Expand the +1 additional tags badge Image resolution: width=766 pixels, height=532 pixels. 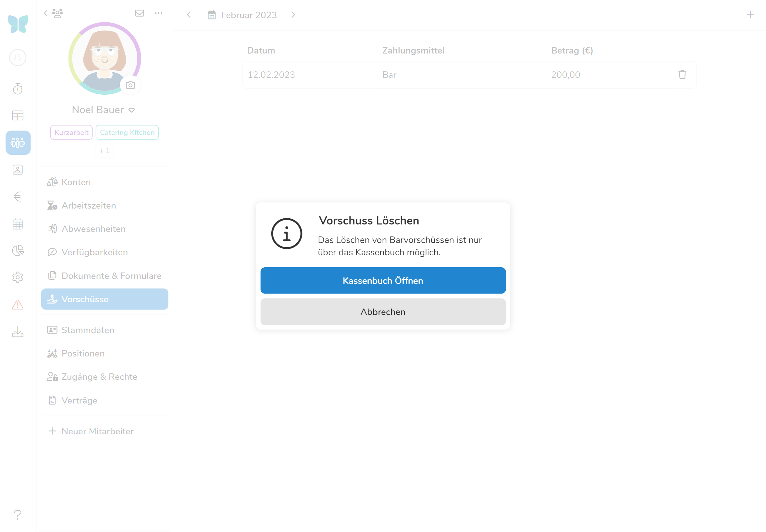coord(105,151)
